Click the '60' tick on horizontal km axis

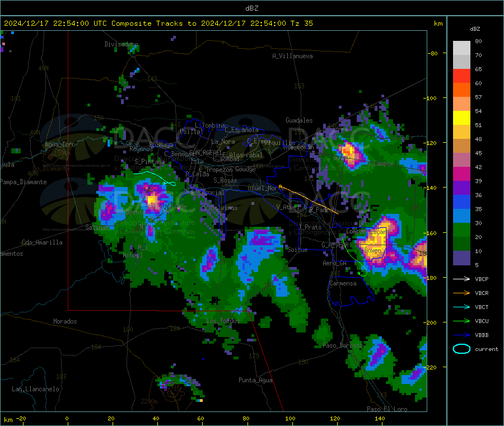(200, 418)
